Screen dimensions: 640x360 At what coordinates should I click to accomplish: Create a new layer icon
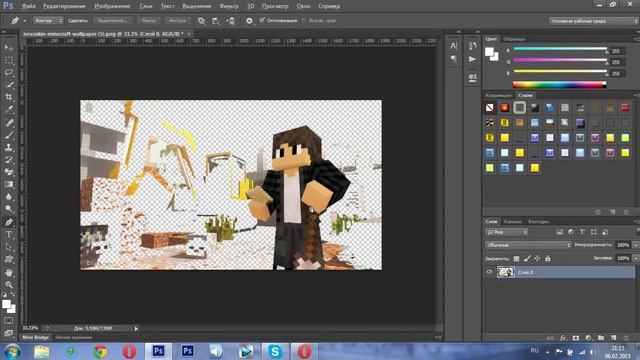pos(613,338)
